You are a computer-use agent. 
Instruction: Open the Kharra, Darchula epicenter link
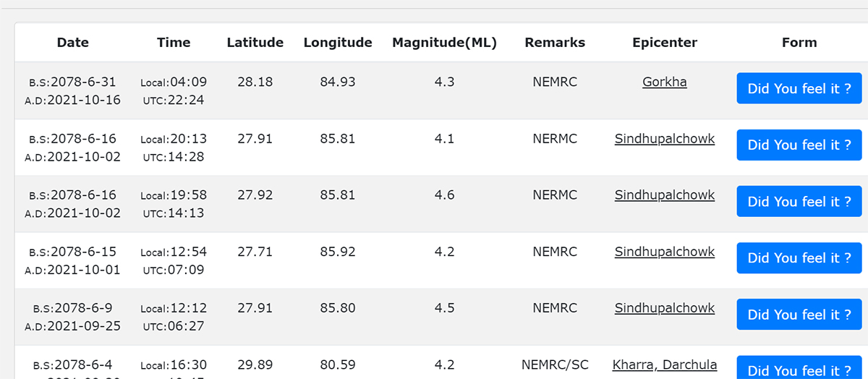pyautogui.click(x=664, y=365)
